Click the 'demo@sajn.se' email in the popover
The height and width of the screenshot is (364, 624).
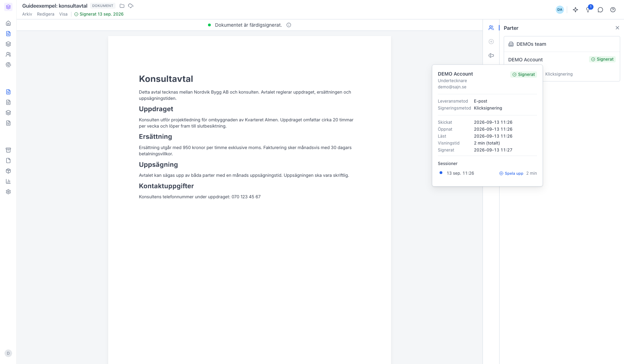pyautogui.click(x=452, y=87)
